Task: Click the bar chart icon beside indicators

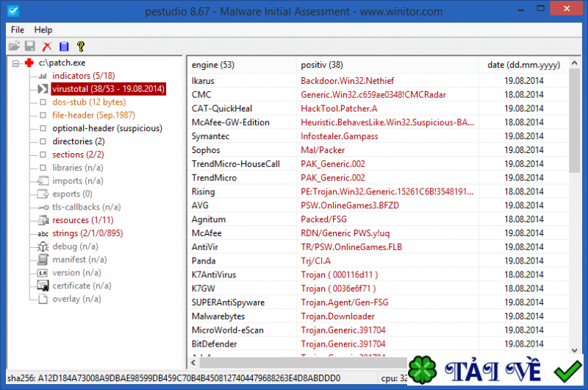Action: tap(43, 76)
